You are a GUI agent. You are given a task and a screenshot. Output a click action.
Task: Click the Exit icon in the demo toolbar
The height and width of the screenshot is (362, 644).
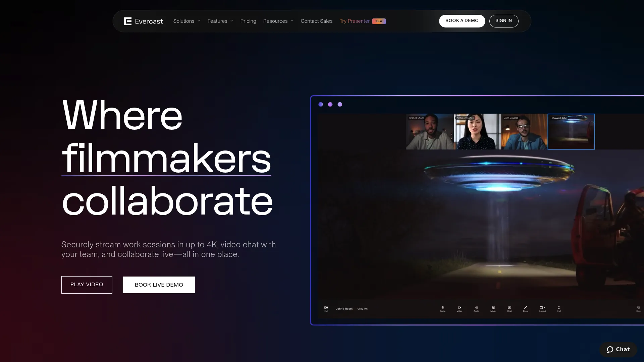[x=326, y=308]
